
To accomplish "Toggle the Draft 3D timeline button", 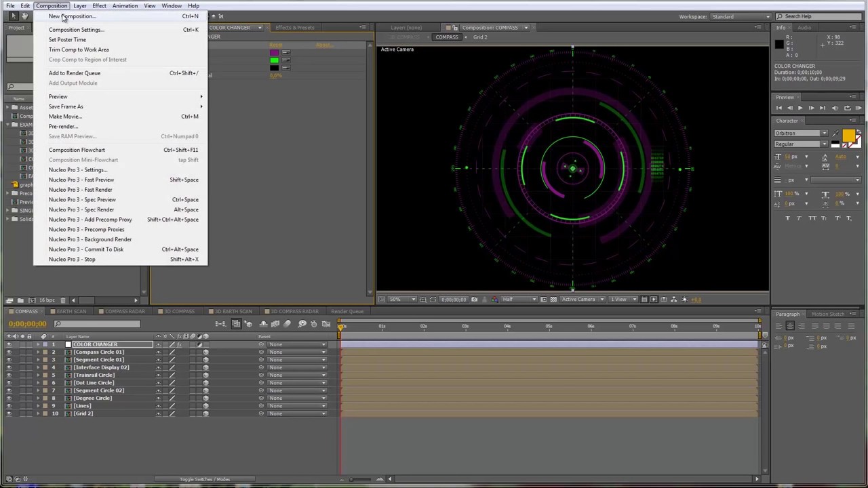I will [248, 324].
